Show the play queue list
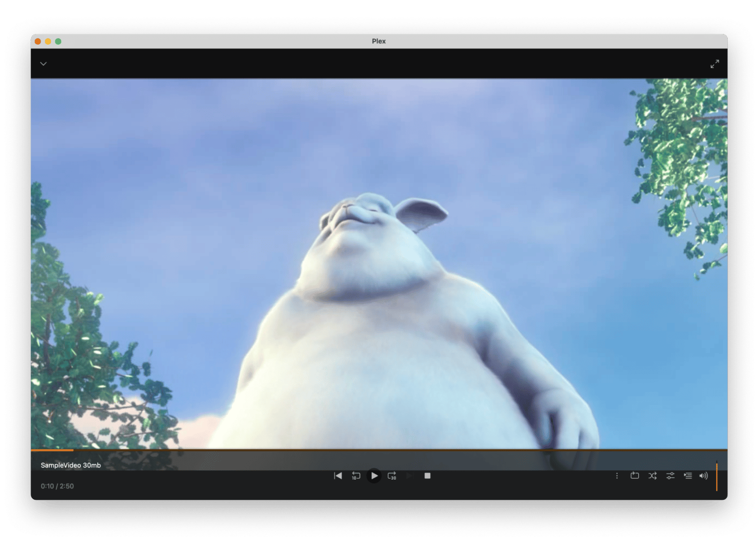 coord(688,476)
